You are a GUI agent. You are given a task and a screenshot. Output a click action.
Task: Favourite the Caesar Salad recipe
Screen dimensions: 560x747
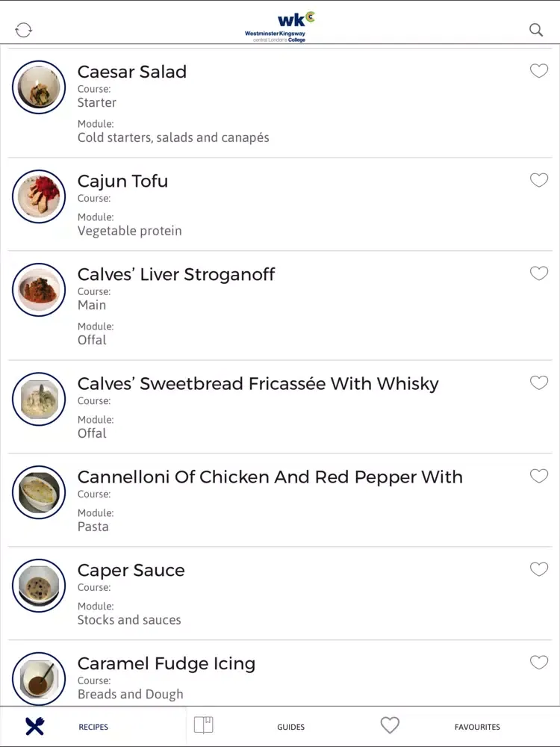point(539,71)
